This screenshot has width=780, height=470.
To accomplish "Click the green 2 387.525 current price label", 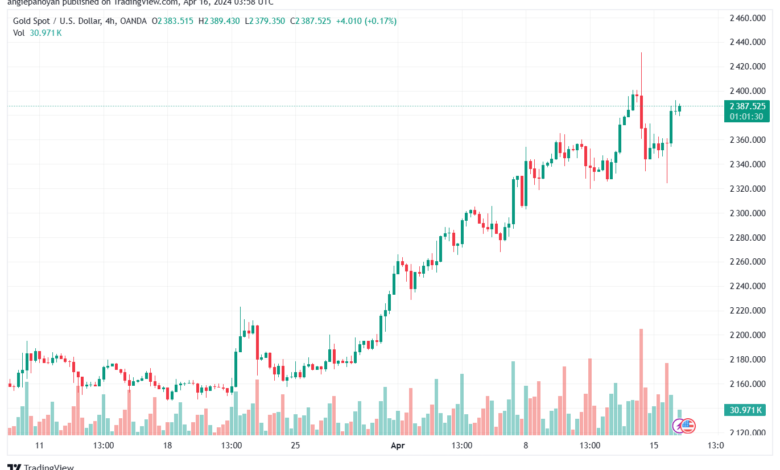I will click(x=747, y=106).
